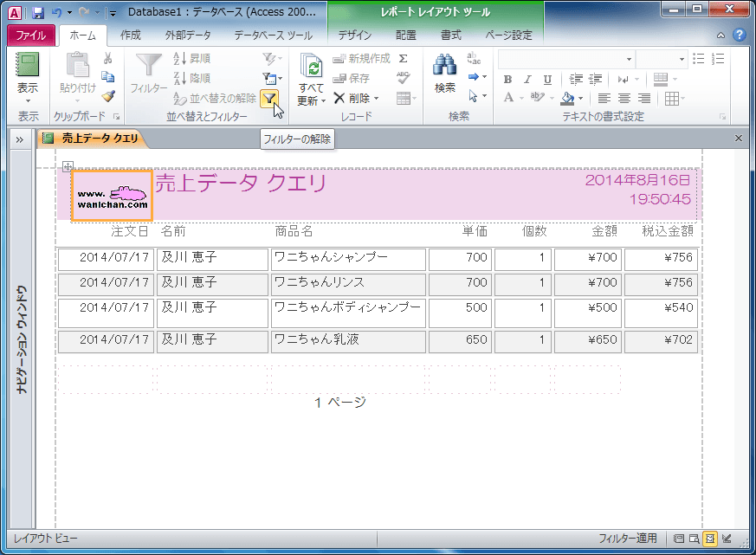Click the Undo icon in quick access toolbar
Screen dimensions: 756x555
pyautogui.click(x=57, y=12)
